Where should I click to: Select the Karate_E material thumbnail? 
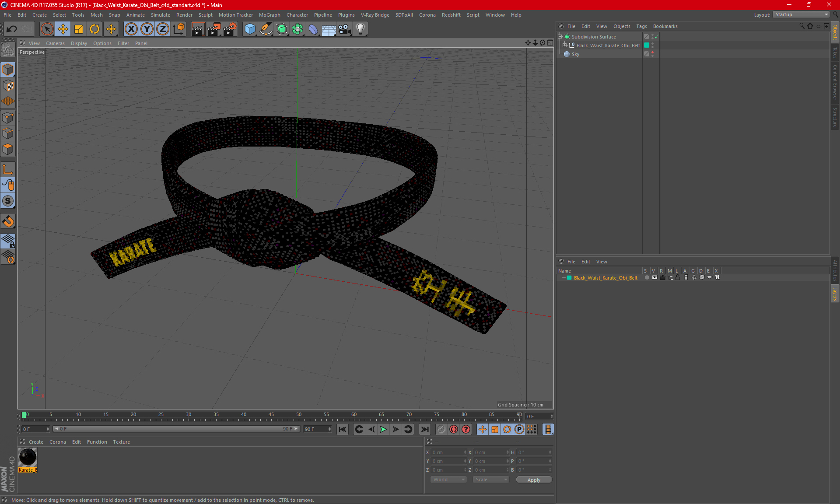click(28, 458)
